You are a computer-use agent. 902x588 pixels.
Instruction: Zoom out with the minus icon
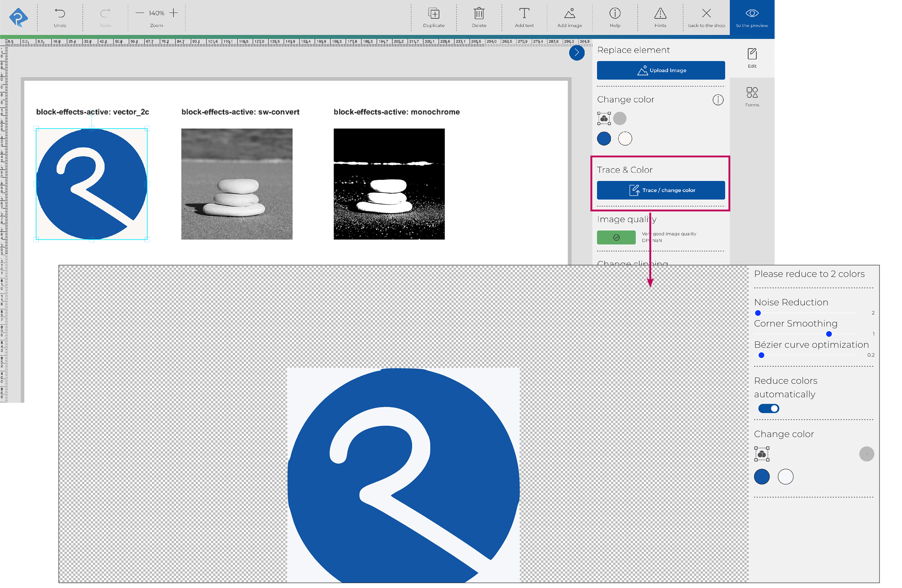click(139, 13)
